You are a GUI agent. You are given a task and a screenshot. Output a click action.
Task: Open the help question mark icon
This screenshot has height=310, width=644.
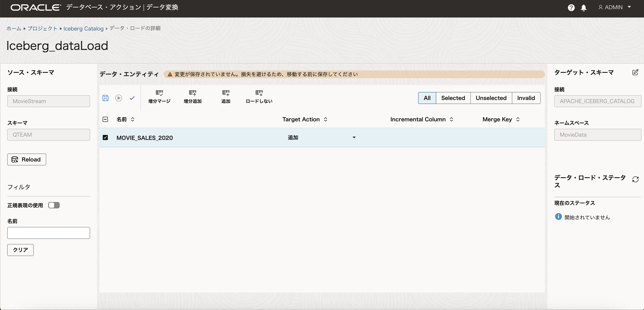pos(571,7)
